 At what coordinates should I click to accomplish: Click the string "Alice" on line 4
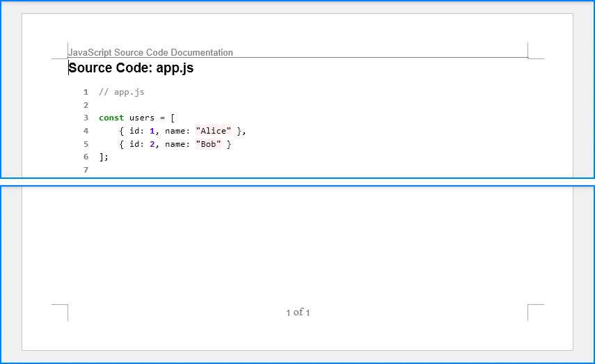pos(213,131)
